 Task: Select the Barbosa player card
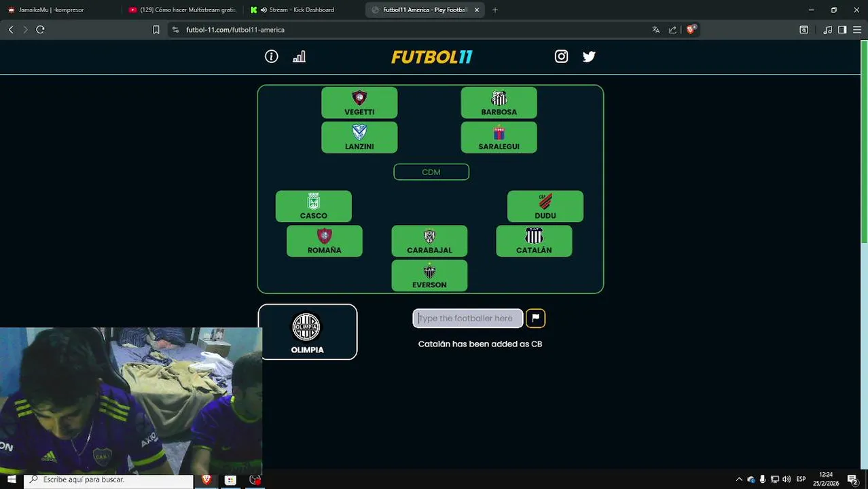click(x=499, y=103)
